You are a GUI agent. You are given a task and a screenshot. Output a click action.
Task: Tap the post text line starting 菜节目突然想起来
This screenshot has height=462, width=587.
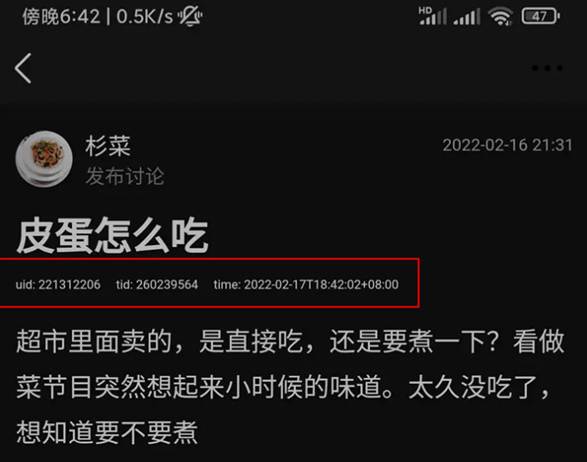coord(283,387)
